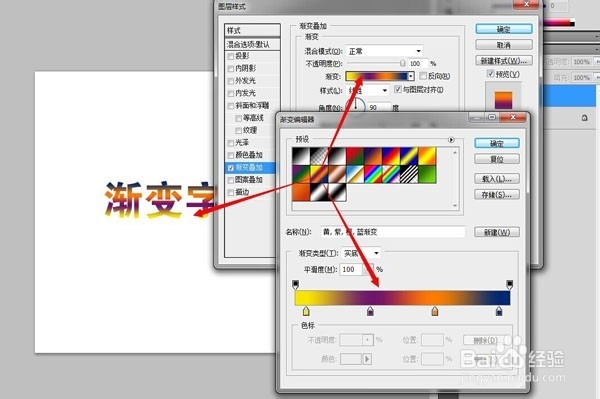Image resolution: width=600 pixels, height=399 pixels.
Task: Click 确定 OK in Gradient Editor
Action: 497,143
